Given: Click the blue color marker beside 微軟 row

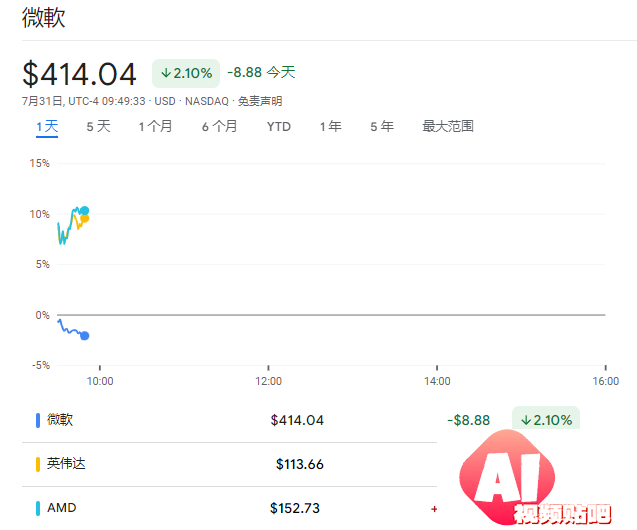Looking at the screenshot, I should 38,420.
